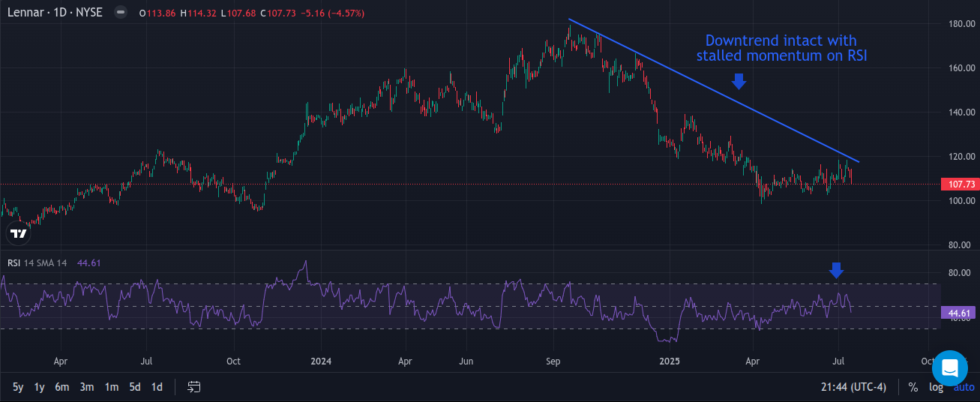Open the chat support bubble
The width and height of the screenshot is (980, 402).
click(950, 368)
